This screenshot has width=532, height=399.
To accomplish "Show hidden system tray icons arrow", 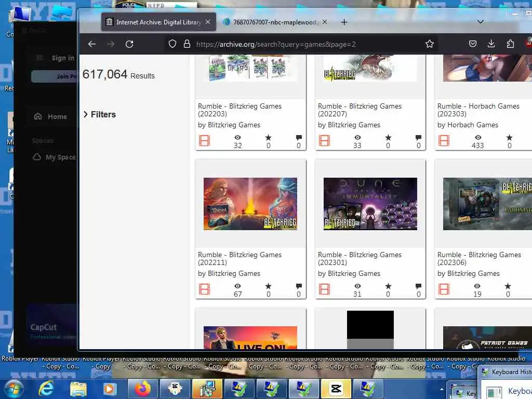I will pos(442,390).
